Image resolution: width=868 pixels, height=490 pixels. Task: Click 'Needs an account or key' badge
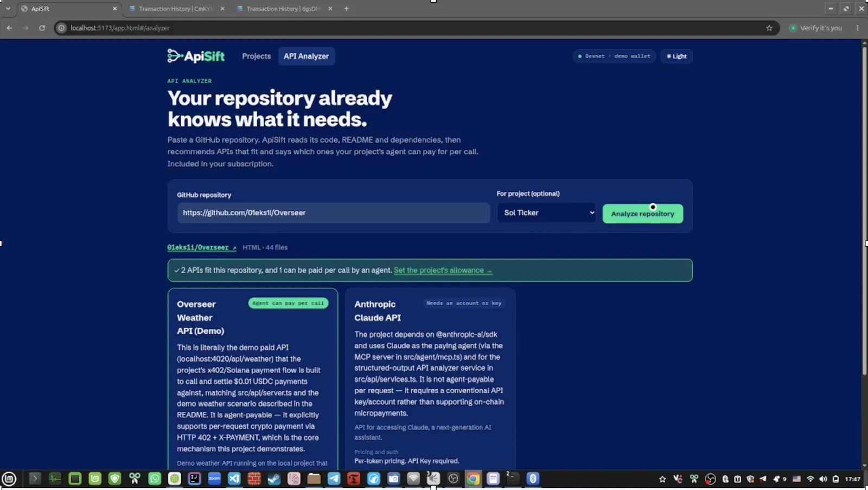[464, 304]
